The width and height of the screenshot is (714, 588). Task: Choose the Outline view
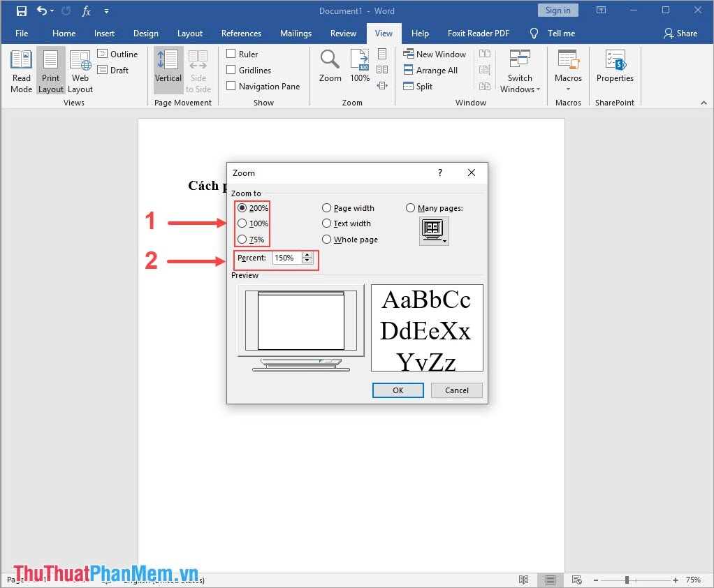click(117, 54)
